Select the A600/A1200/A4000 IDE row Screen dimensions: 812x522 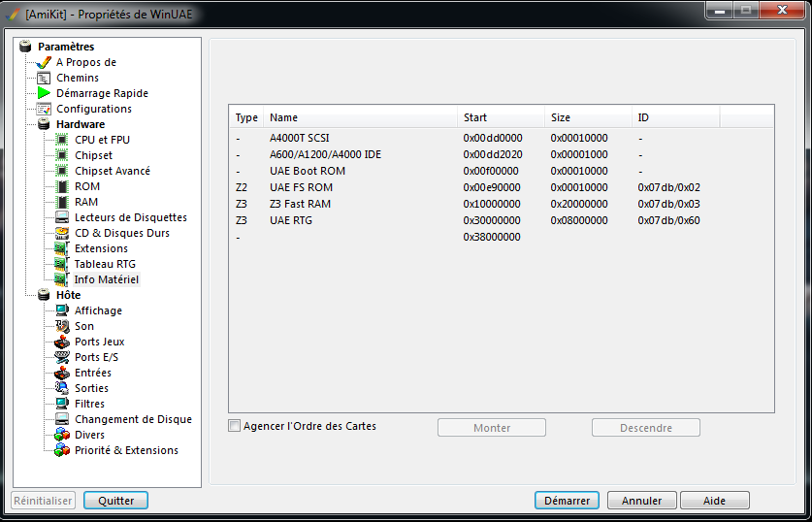coord(502,155)
